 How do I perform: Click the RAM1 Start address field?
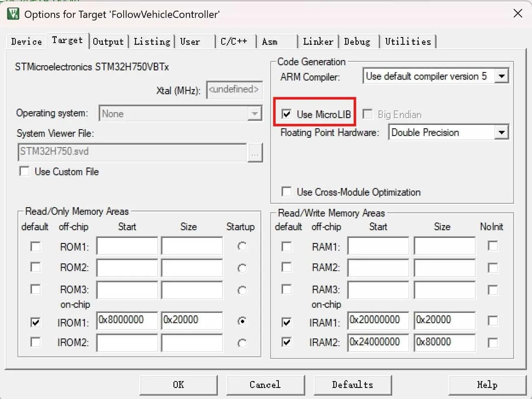tap(379, 246)
